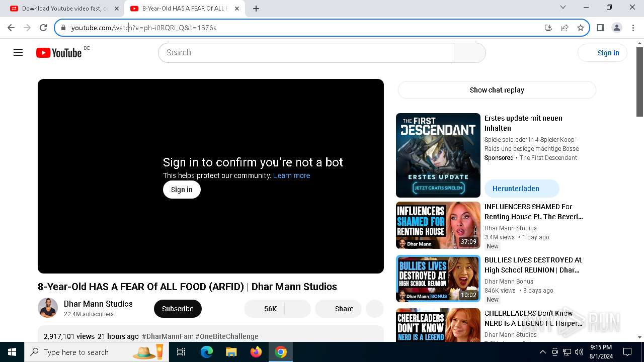
Task: Like the video with 56K likes
Action: [264, 309]
